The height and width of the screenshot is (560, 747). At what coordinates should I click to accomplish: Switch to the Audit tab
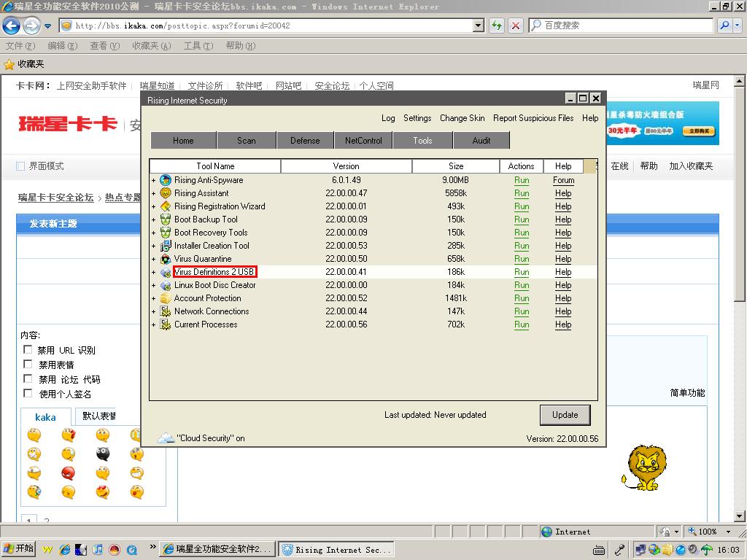tap(481, 141)
